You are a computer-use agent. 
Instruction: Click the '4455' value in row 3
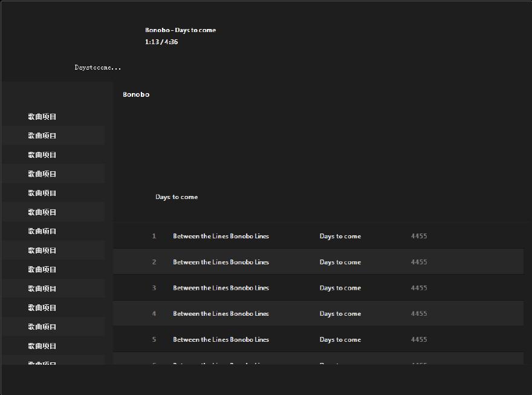[419, 288]
